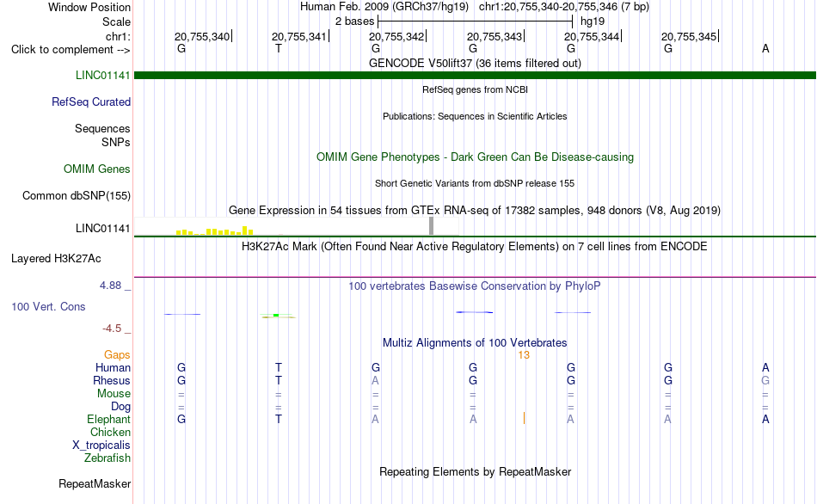This screenshot has width=817, height=504.
Task: Click the orange Gaps label
Action: (x=117, y=355)
